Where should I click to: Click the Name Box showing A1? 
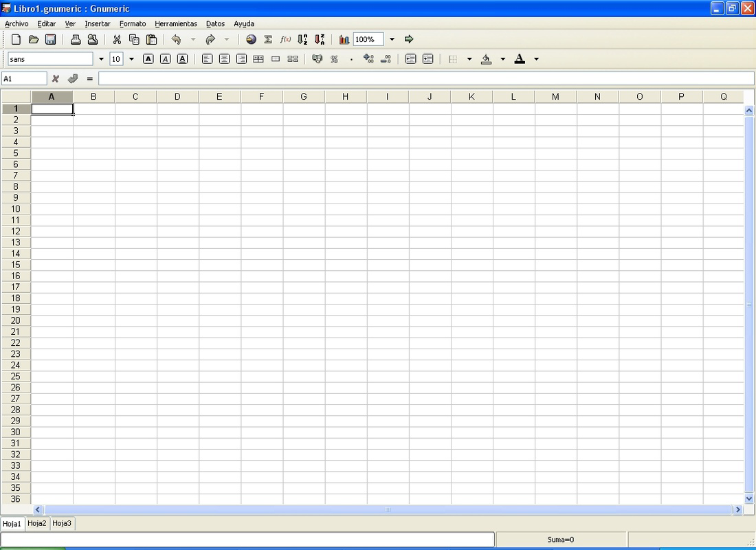(x=24, y=78)
